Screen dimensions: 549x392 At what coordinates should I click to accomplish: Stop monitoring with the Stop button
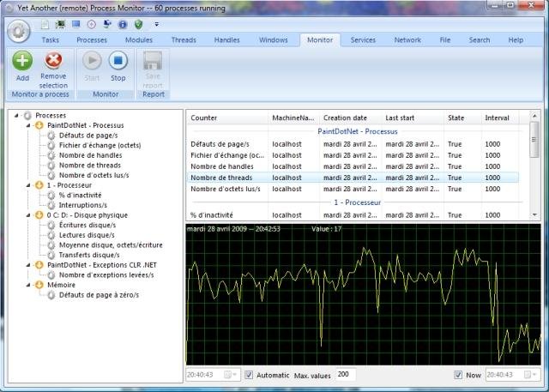point(118,60)
